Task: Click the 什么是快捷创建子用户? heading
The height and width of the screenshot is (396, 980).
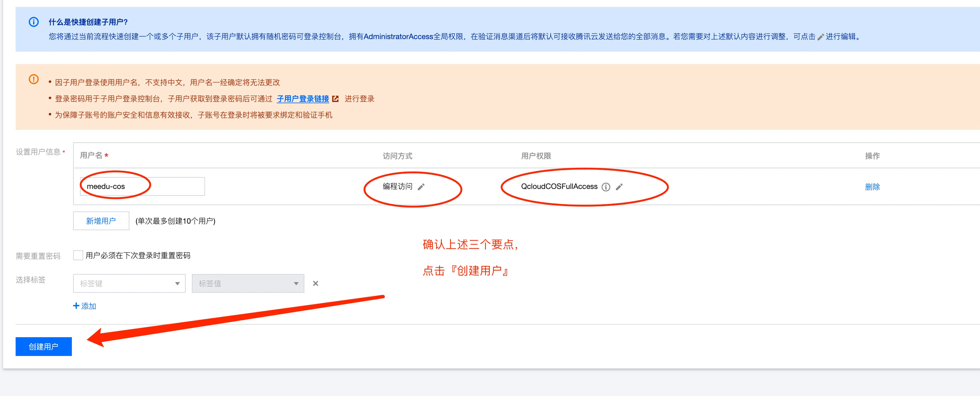Action: click(88, 22)
